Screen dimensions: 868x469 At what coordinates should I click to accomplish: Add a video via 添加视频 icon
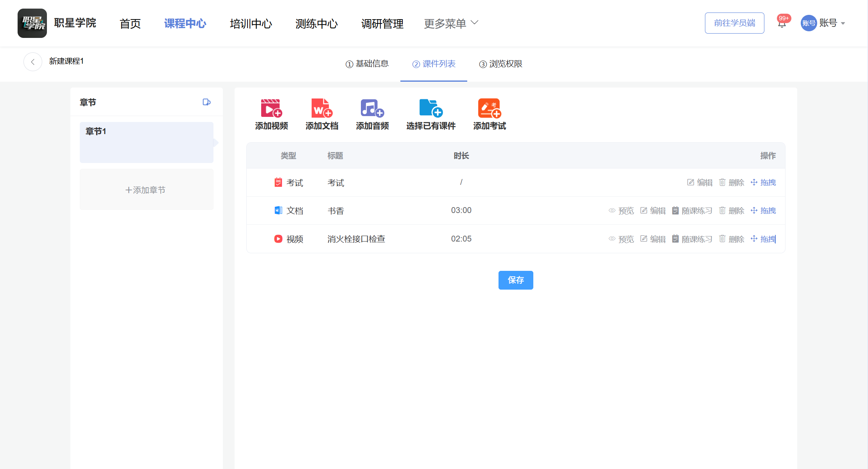coord(271,108)
